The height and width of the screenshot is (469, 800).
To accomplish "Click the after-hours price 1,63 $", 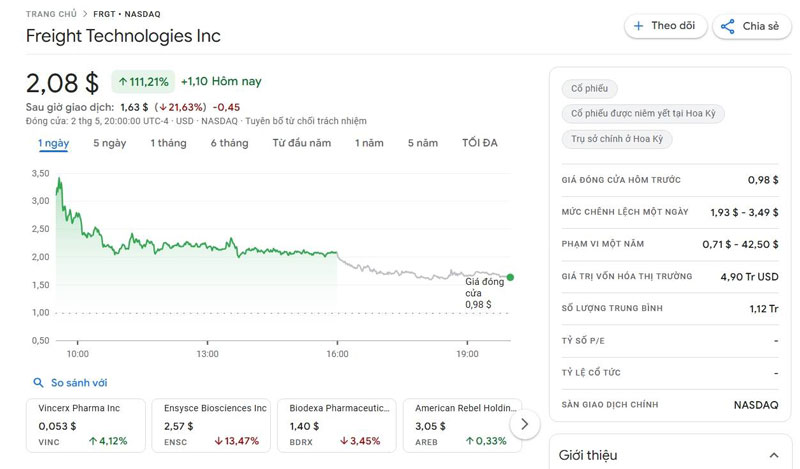I will [134, 107].
